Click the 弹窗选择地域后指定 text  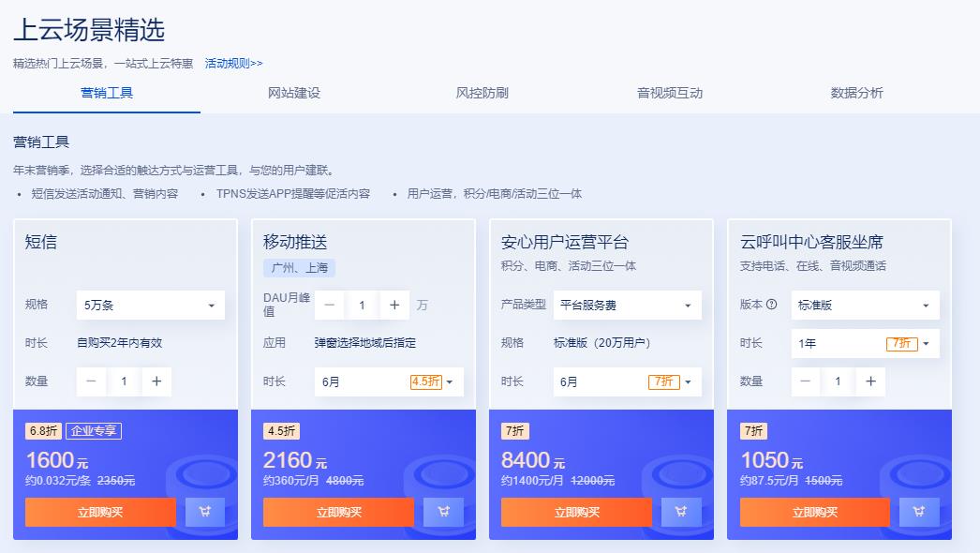click(365, 343)
